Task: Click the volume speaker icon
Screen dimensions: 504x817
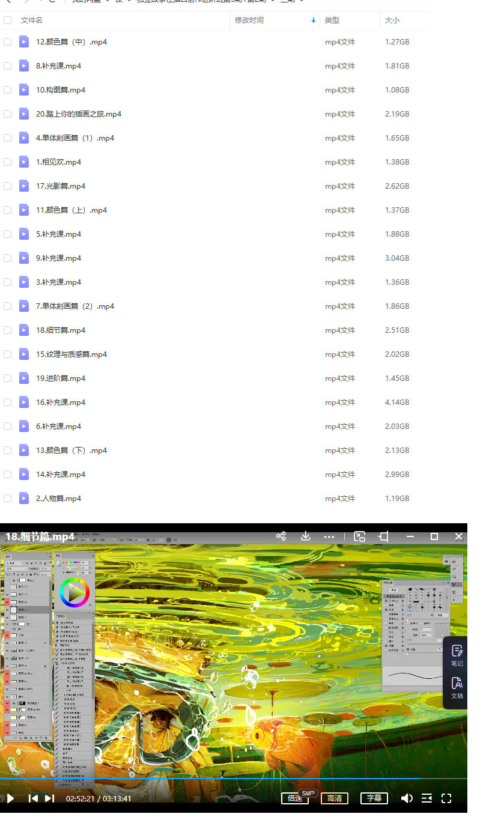Action: pos(407,798)
